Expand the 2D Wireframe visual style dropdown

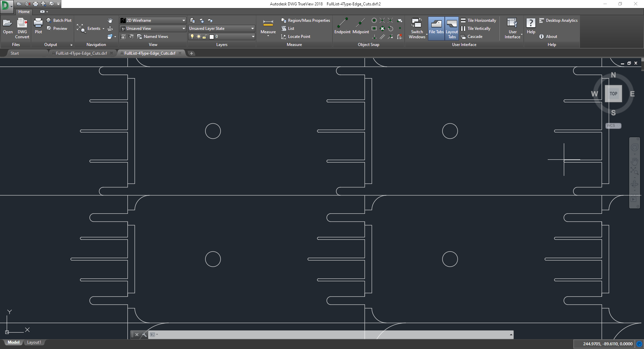pos(183,20)
